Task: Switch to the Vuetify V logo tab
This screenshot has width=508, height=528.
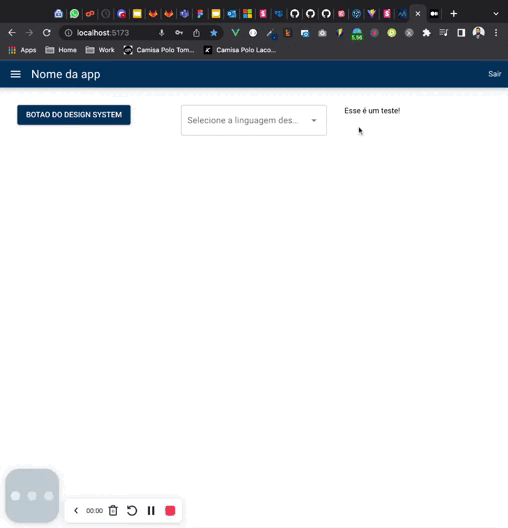Action: coord(371,14)
